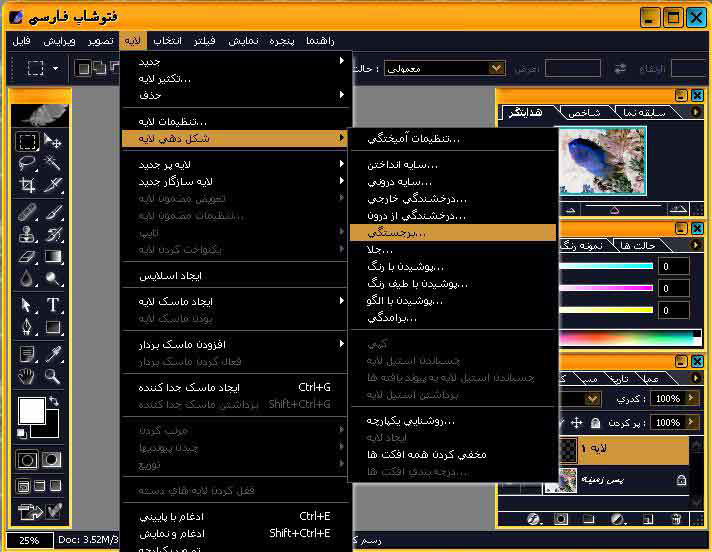Click the foreground color white swatch
The width and height of the screenshot is (712, 552).
tap(31, 410)
